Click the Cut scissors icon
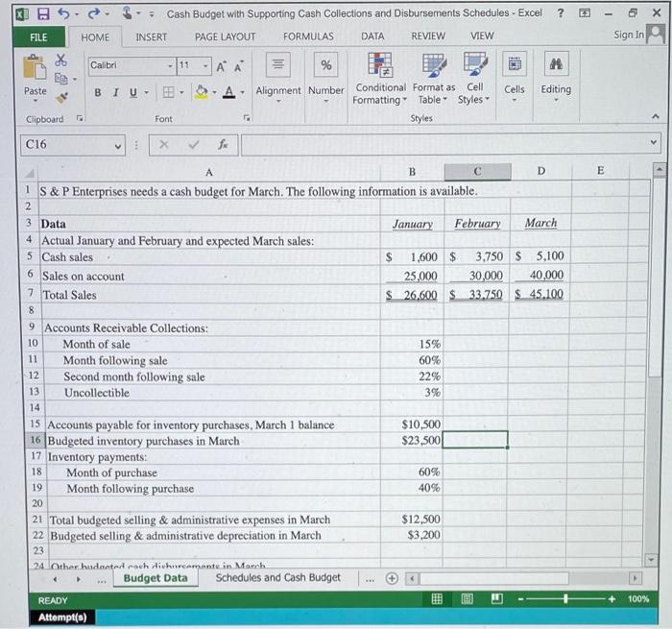The height and width of the screenshot is (629, 672). [60, 60]
